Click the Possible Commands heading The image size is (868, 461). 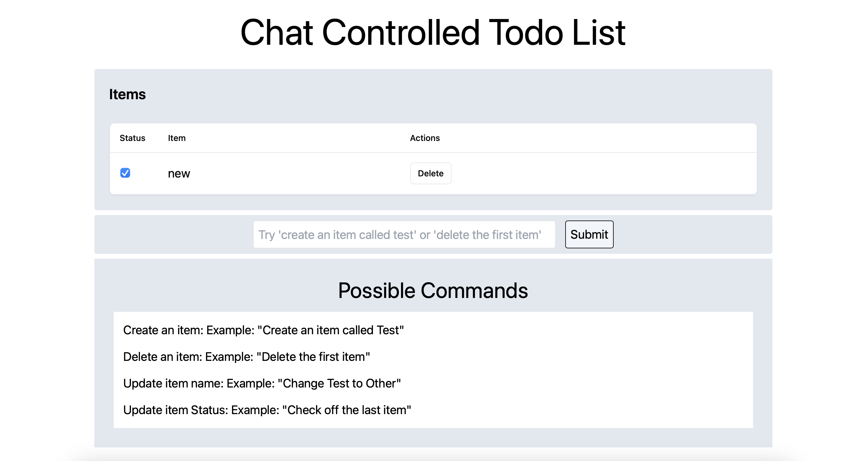(x=433, y=290)
